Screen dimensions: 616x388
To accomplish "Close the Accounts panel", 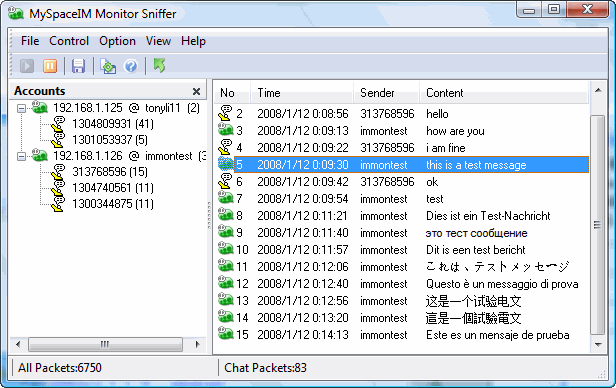I will coord(196,92).
